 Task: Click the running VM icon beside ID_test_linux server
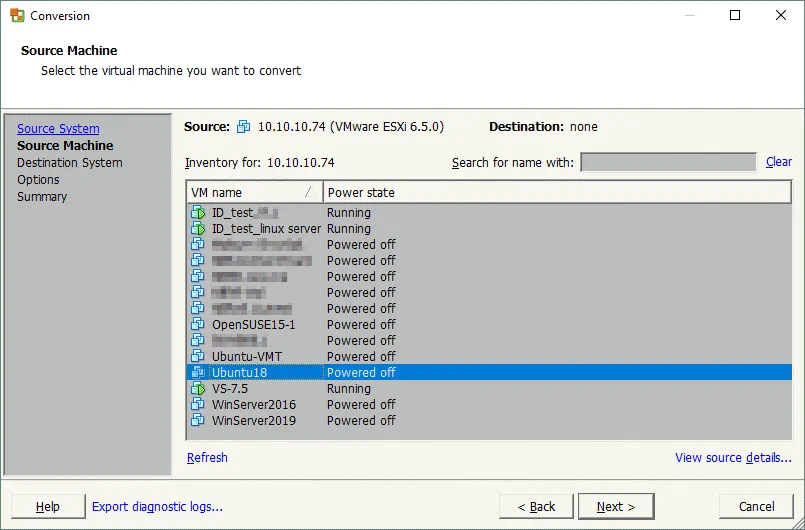197,229
